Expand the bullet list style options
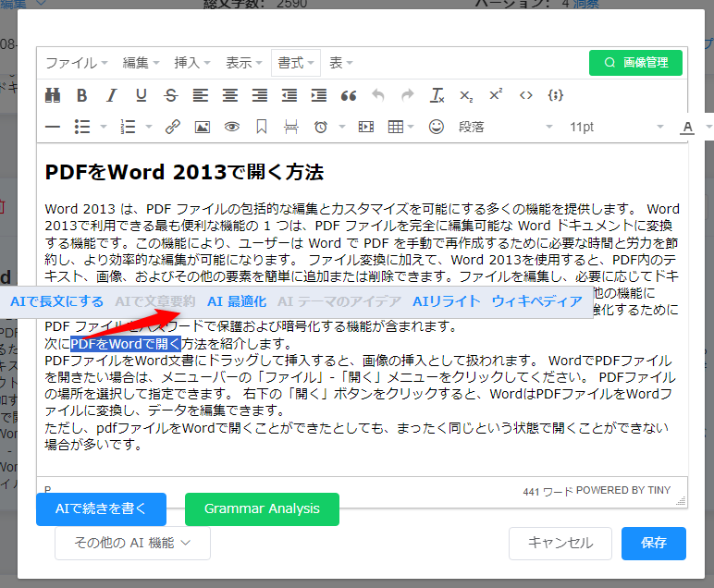714x588 pixels. [104, 127]
